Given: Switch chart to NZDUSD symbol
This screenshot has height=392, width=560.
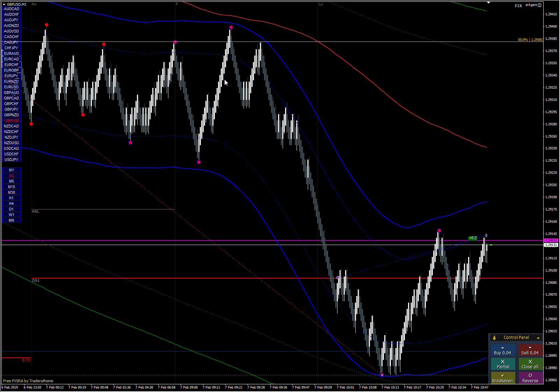Looking at the screenshot, I should coord(12,143).
